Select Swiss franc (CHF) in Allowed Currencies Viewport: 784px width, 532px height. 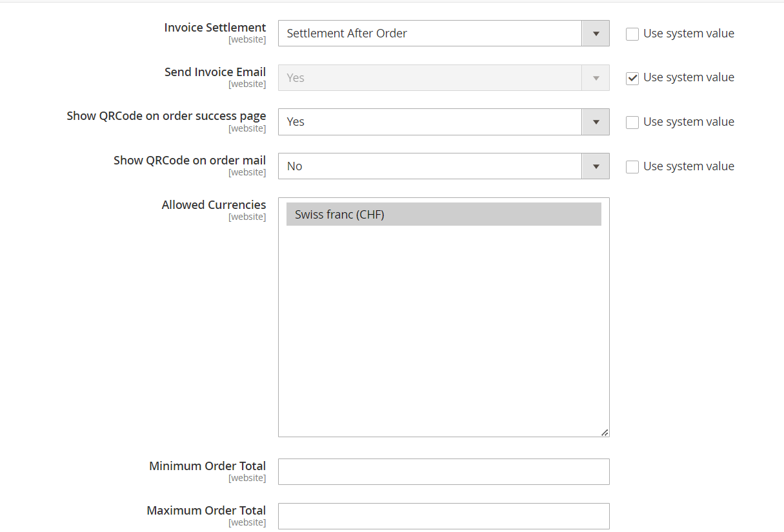point(443,215)
